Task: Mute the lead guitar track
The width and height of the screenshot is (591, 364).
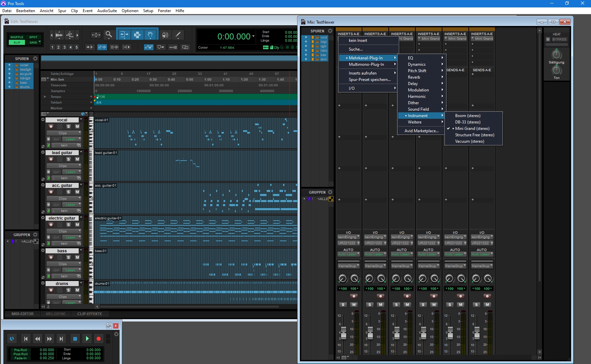Action: pos(77,159)
